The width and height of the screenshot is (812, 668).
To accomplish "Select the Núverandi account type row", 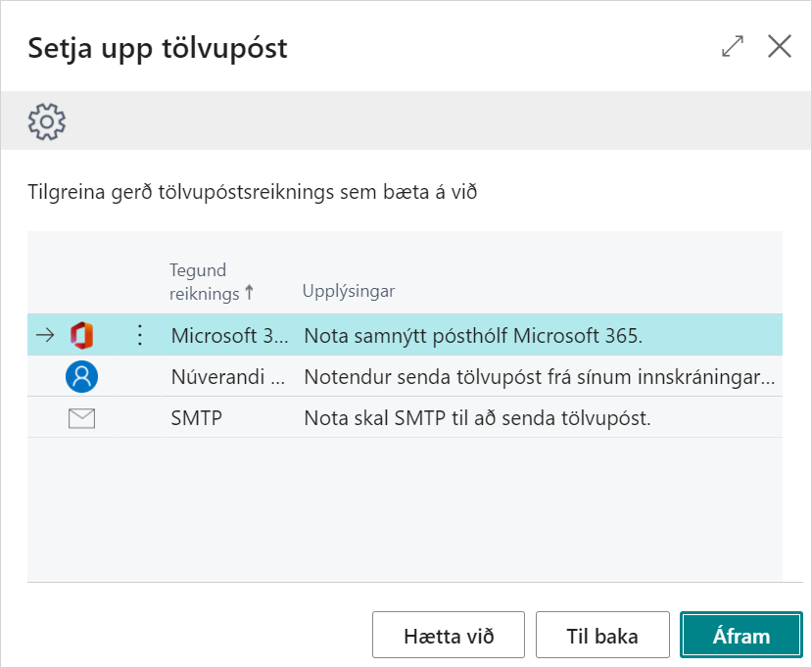I will tap(229, 377).
